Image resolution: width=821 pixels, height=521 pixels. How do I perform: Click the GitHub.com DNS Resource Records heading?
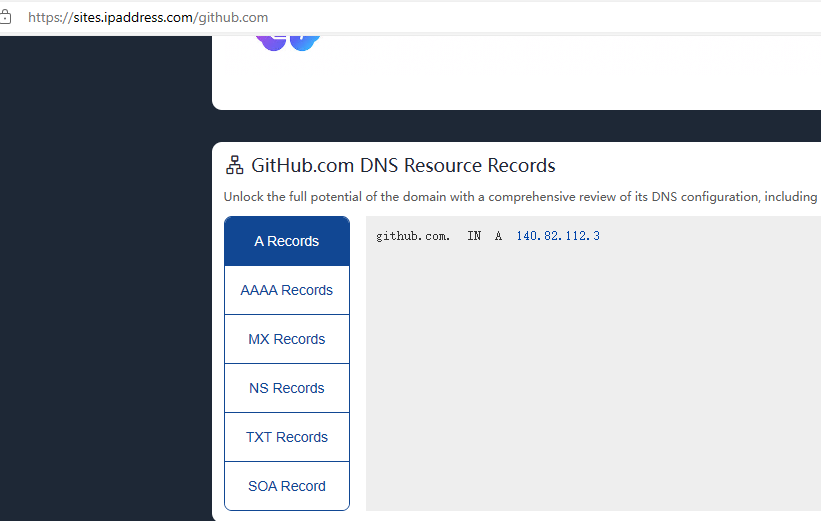click(403, 165)
